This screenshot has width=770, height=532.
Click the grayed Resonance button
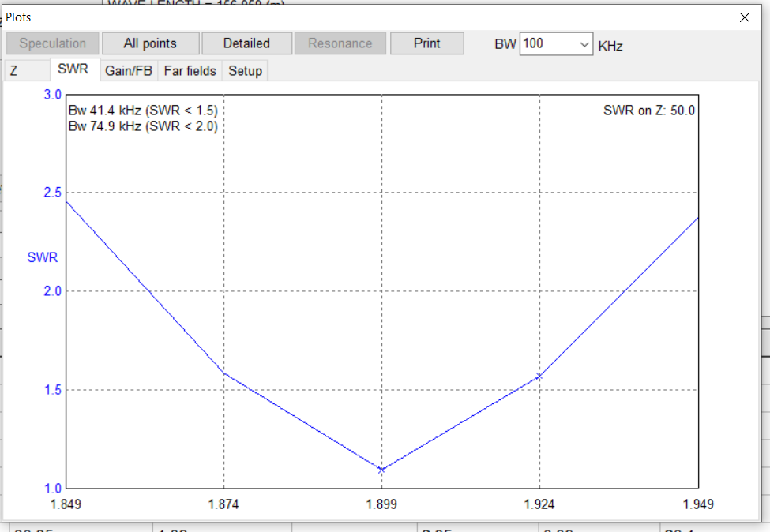[x=340, y=43]
